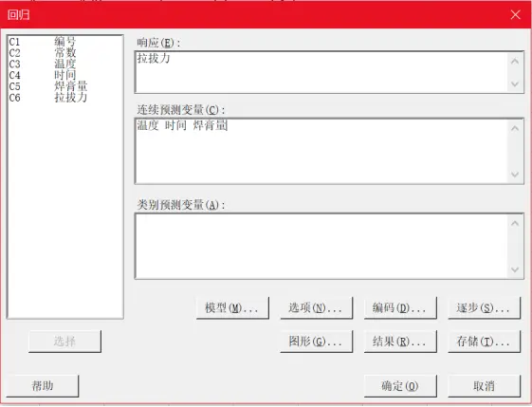This screenshot has width=532, height=407.
Task: Confirm with the 确定(O) button
Action: (x=400, y=386)
